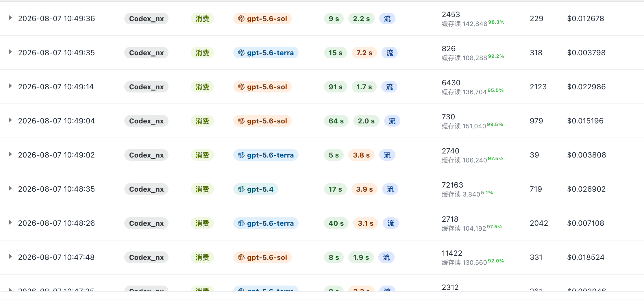
Task: Select the Codex_nx tag at 10:49:02
Action: pos(146,155)
